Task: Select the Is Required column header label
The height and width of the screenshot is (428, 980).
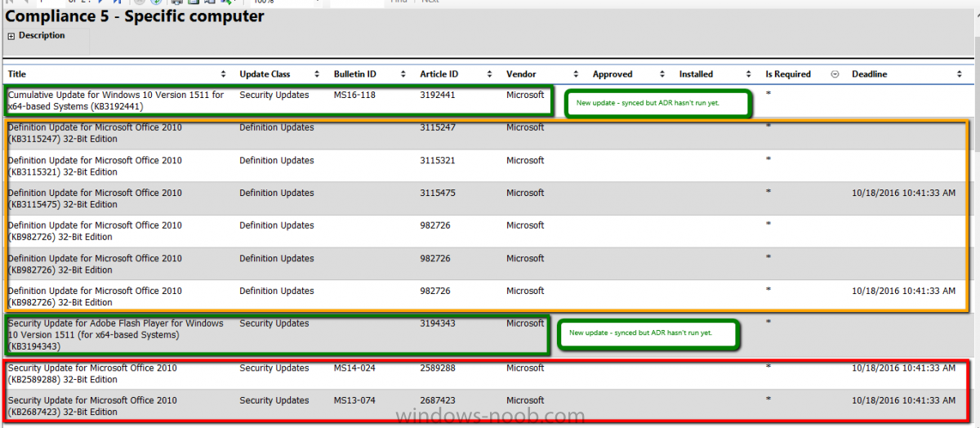Action: click(788, 74)
